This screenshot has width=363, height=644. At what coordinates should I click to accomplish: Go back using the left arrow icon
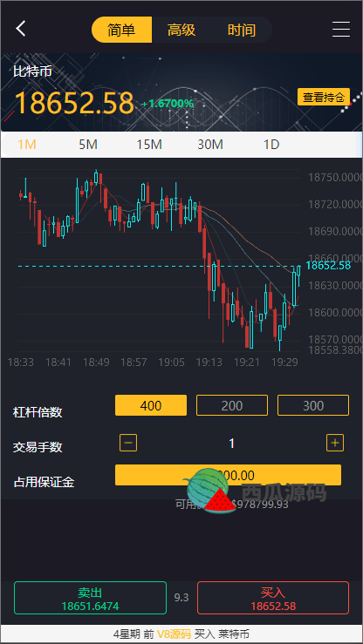click(21, 29)
